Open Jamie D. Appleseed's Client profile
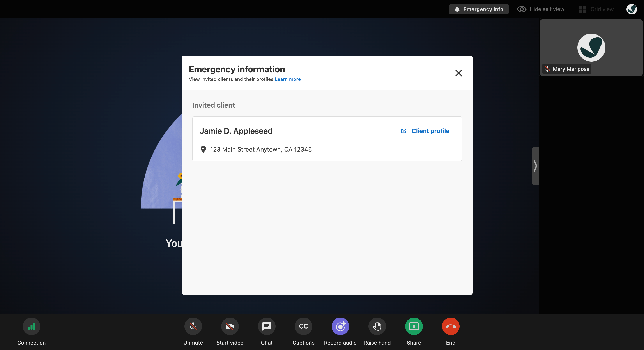 click(425, 131)
